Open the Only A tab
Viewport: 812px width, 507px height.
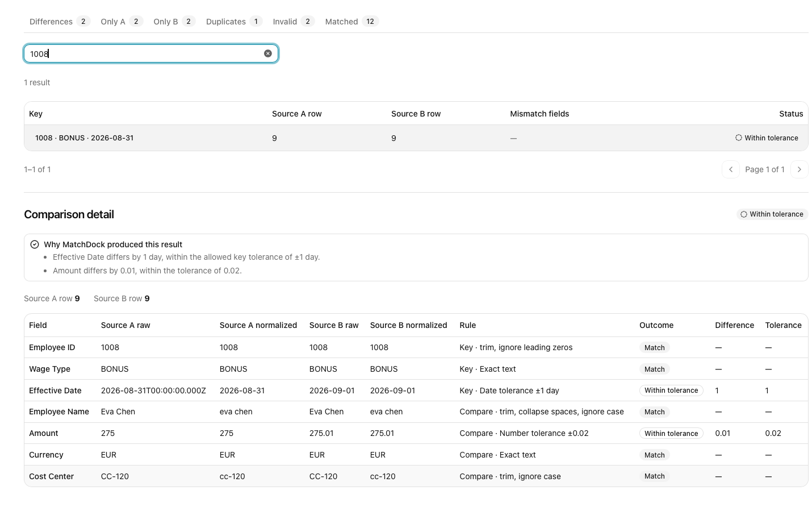122,22
